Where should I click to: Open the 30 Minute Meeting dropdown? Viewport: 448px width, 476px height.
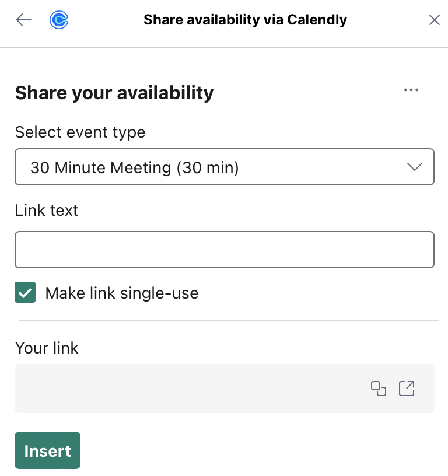[x=225, y=167]
